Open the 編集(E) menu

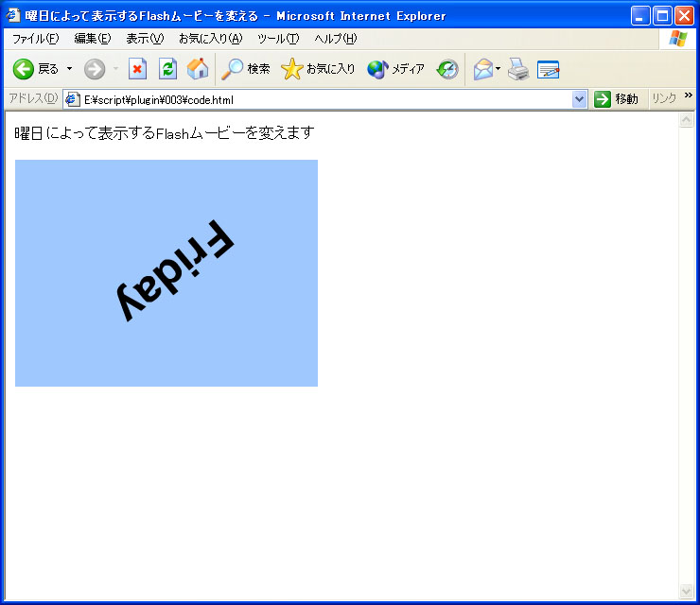[93, 39]
